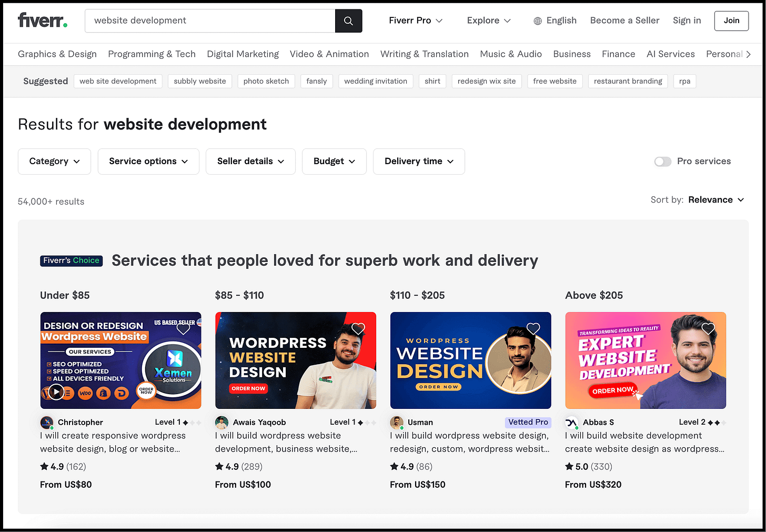Image resolution: width=766 pixels, height=532 pixels.
Task: Open AI Services category
Action: [671, 54]
